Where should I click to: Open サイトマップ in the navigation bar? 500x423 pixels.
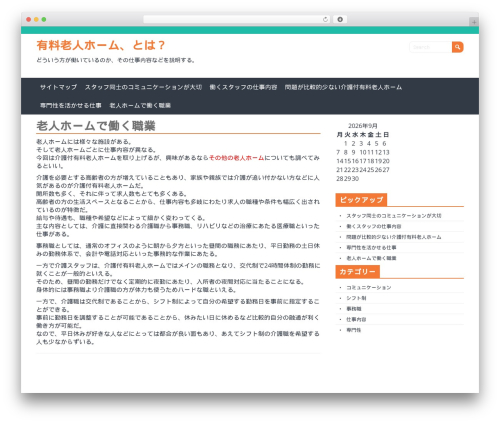[58, 87]
